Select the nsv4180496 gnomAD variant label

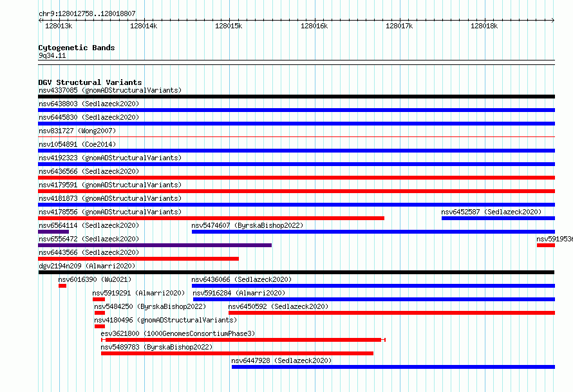point(165,320)
